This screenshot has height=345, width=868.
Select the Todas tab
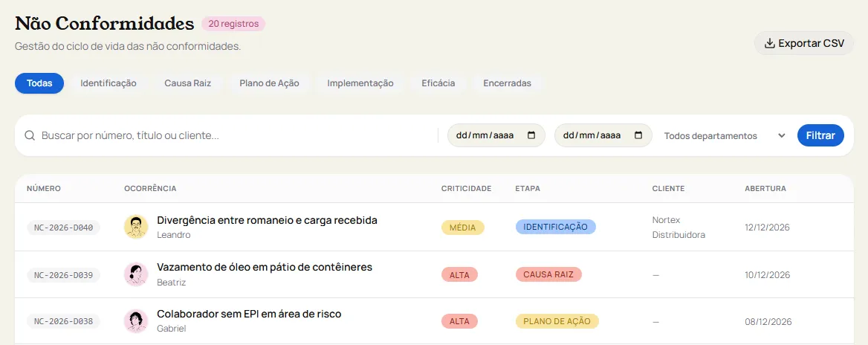(39, 83)
